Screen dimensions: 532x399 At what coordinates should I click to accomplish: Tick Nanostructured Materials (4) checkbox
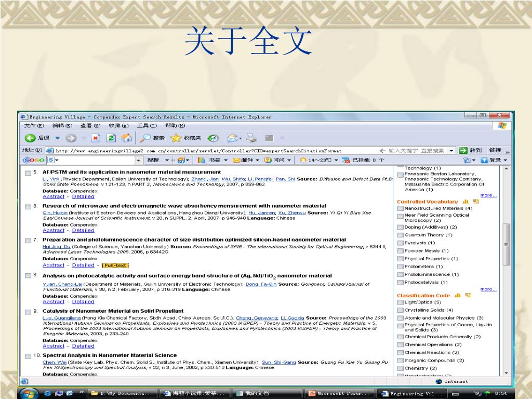[401, 208]
